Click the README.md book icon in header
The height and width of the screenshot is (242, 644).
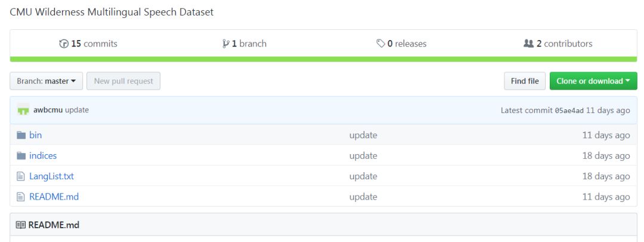coord(20,225)
